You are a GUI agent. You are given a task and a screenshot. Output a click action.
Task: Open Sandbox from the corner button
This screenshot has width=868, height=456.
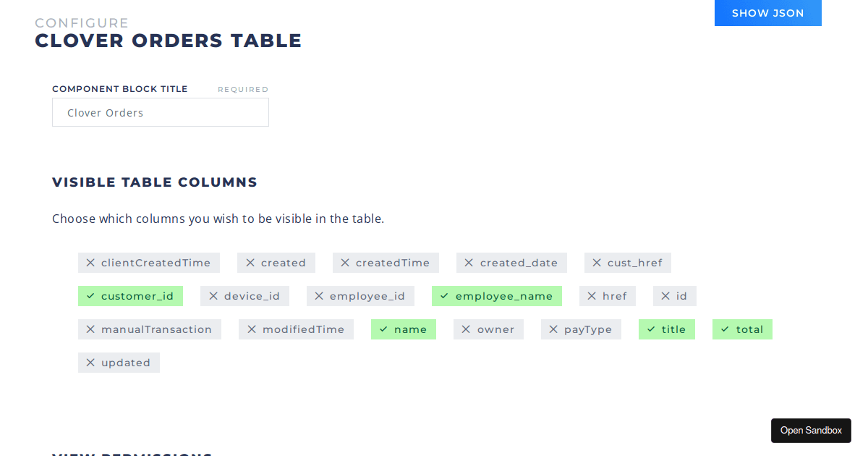tap(811, 430)
